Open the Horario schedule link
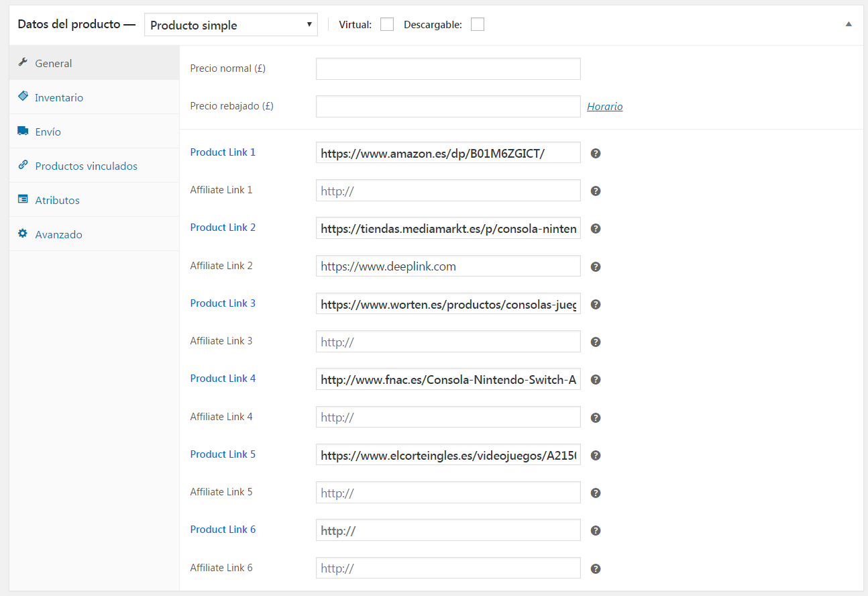Image resolution: width=868 pixels, height=596 pixels. 604,106
